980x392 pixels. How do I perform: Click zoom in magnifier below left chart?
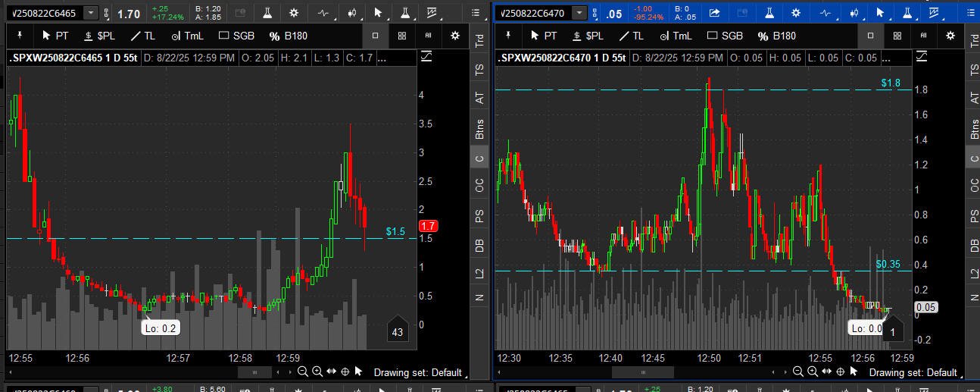pos(317,372)
